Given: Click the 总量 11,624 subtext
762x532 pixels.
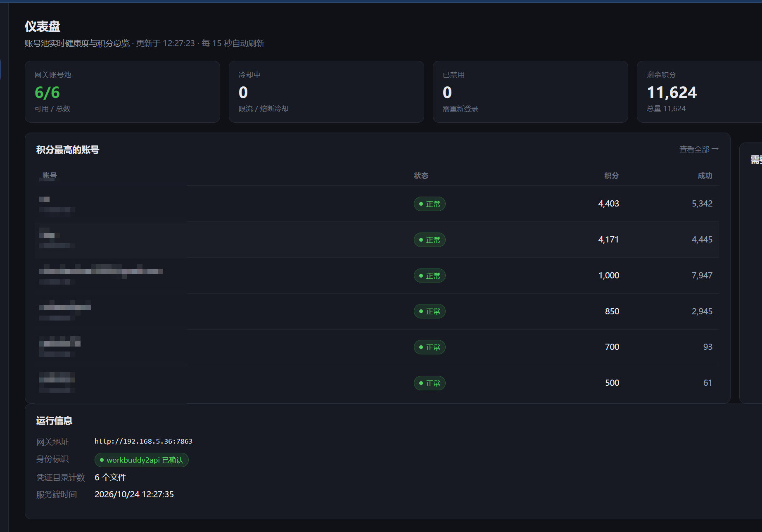Looking at the screenshot, I should point(666,109).
